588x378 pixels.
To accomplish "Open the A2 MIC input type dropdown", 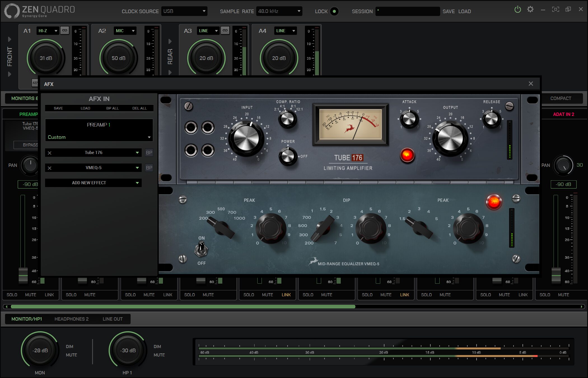I will (125, 31).
